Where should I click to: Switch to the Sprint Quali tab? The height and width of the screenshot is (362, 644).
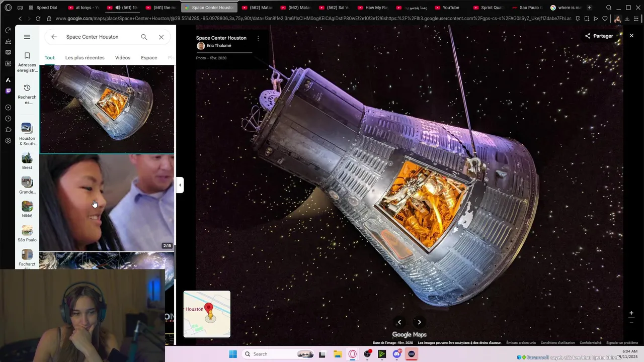(488, 8)
